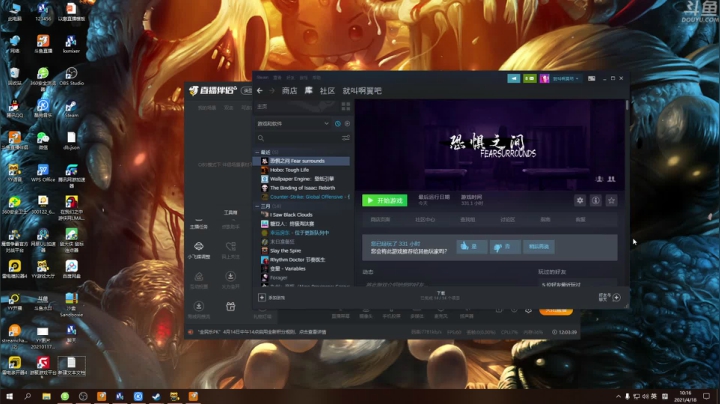This screenshot has width=720, height=404.
Task: Click add game plus icon
Action: [262, 297]
